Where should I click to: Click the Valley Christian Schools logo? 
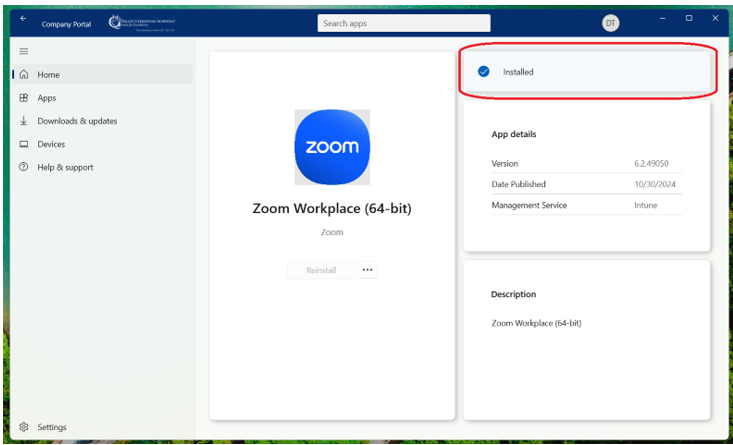pyautogui.click(x=142, y=23)
